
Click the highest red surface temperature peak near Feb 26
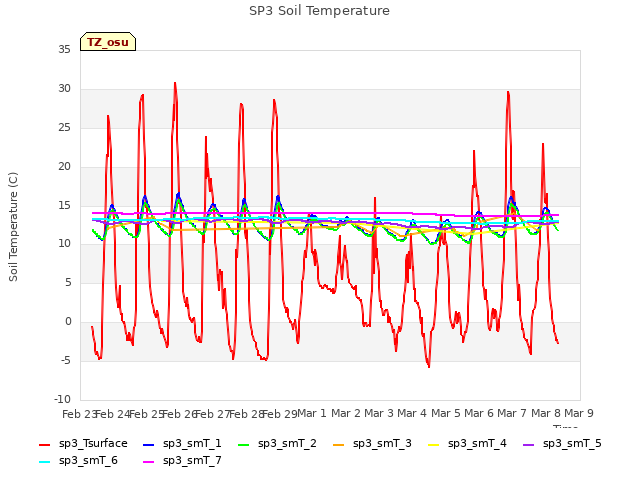(175, 83)
